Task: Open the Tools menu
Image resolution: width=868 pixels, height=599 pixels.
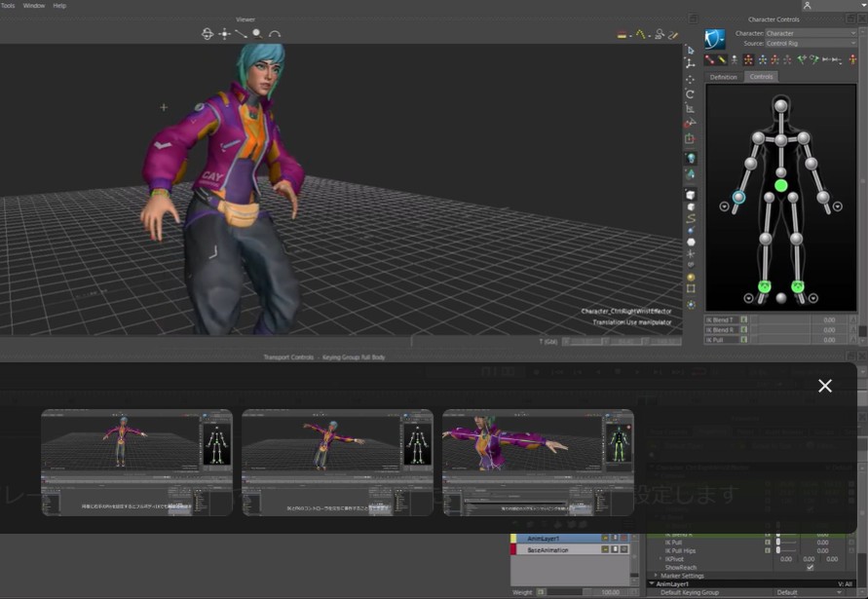Action: point(9,6)
